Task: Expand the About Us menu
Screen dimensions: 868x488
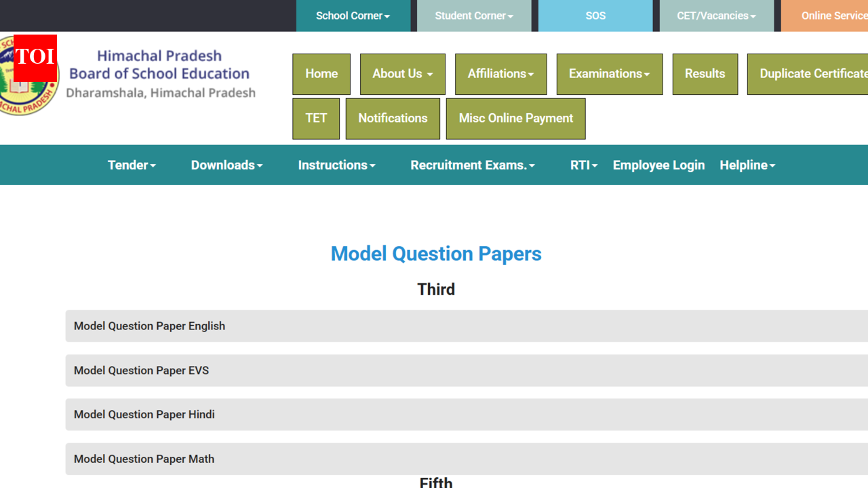Action: tap(403, 74)
